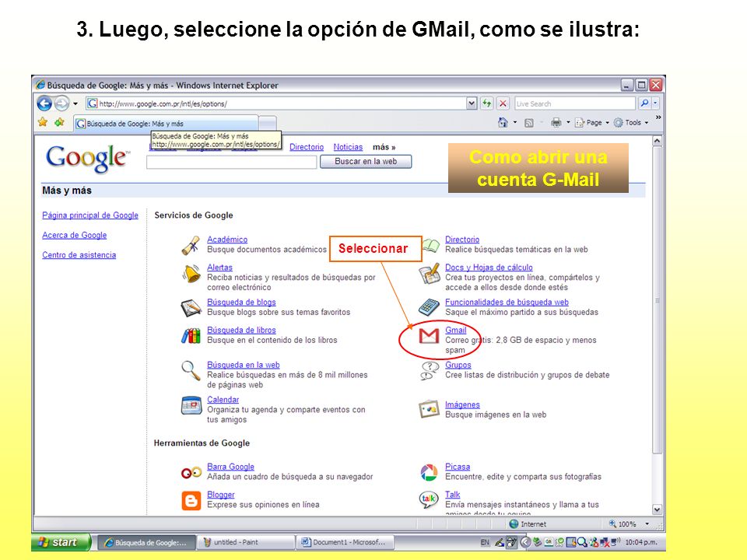The width and height of the screenshot is (747, 560).
Task: Click the Live Search magnifier button
Action: pyautogui.click(x=644, y=103)
